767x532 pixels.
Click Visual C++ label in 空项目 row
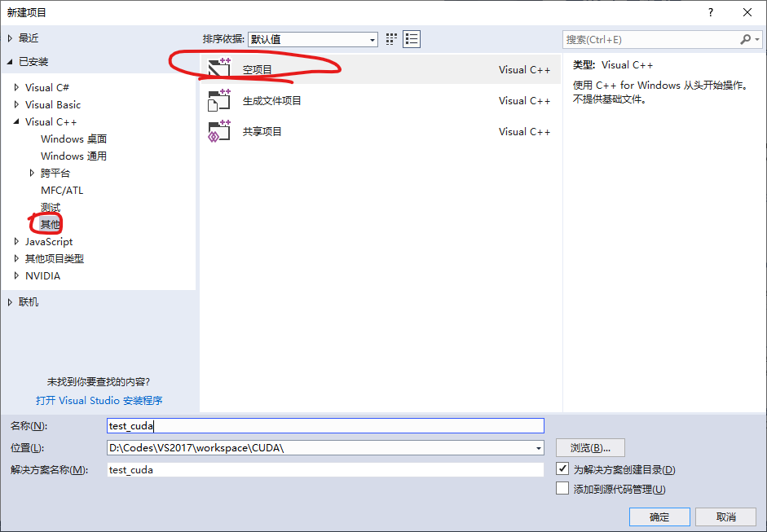click(524, 70)
